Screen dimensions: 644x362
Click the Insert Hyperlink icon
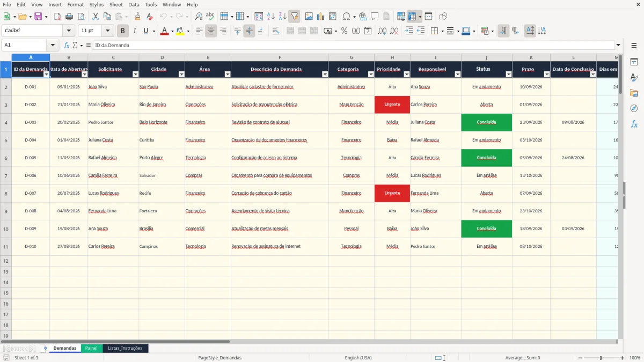(363, 17)
